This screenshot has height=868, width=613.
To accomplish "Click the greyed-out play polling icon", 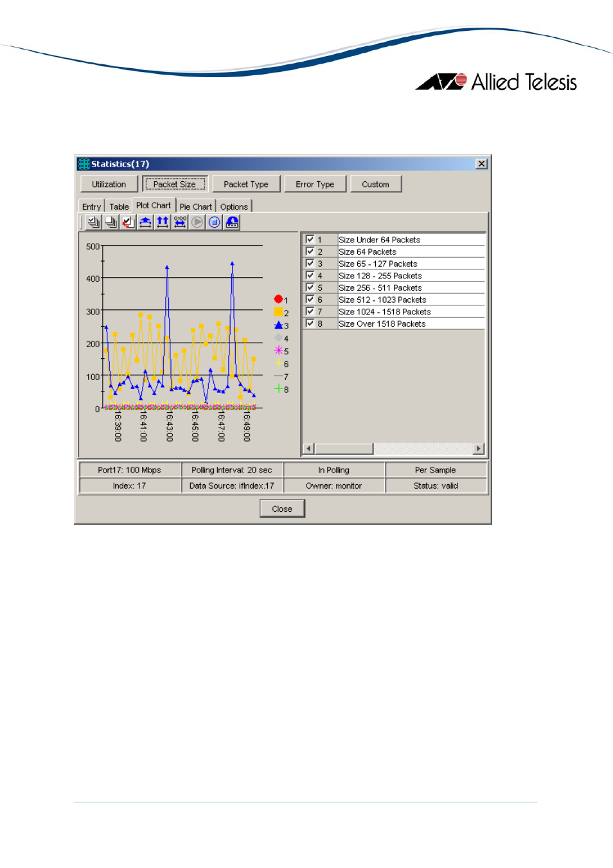I will 197,222.
